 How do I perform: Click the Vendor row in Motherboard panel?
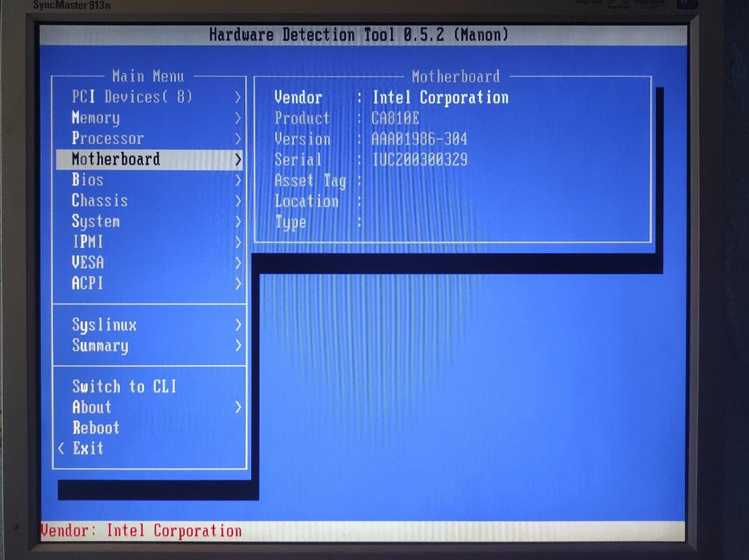coord(391,97)
